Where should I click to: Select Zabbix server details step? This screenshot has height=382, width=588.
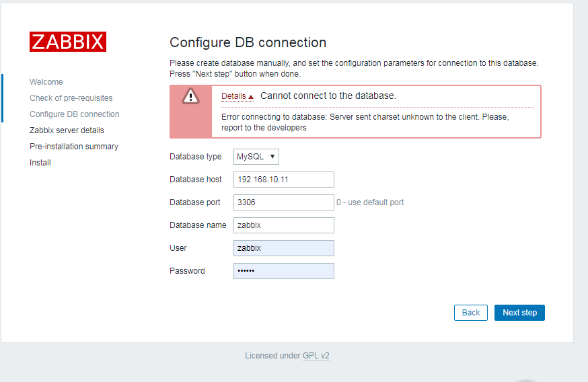click(x=67, y=130)
